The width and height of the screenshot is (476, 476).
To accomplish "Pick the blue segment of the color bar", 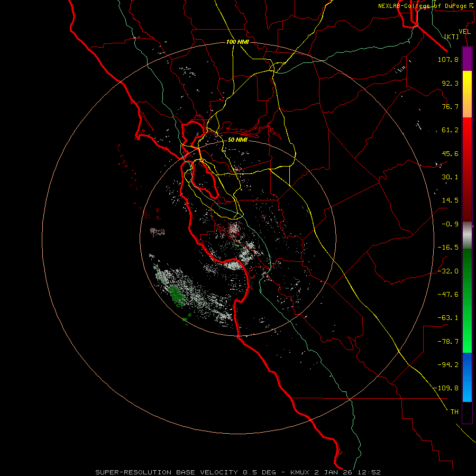I will click(x=467, y=377).
